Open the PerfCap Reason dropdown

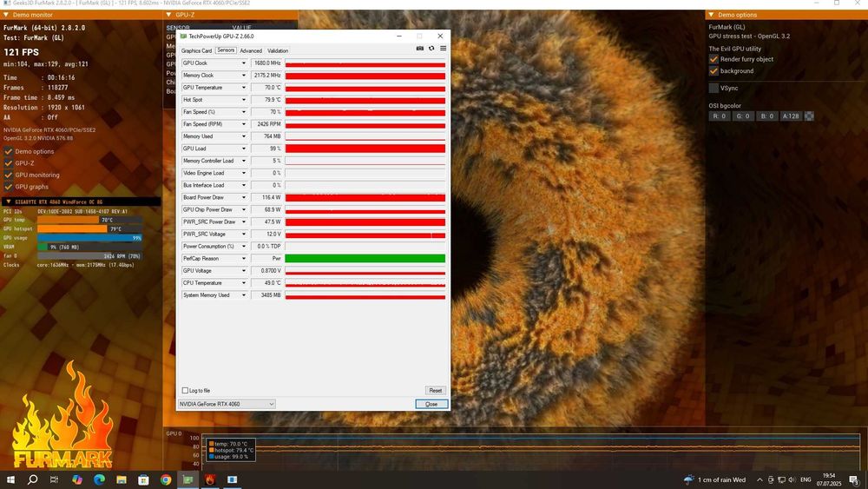tap(244, 259)
